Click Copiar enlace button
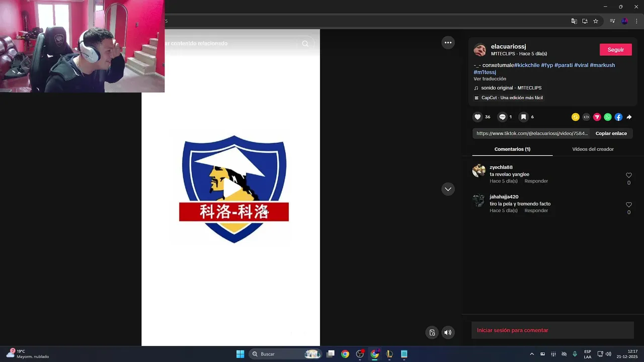The image size is (644, 362). coord(611,133)
